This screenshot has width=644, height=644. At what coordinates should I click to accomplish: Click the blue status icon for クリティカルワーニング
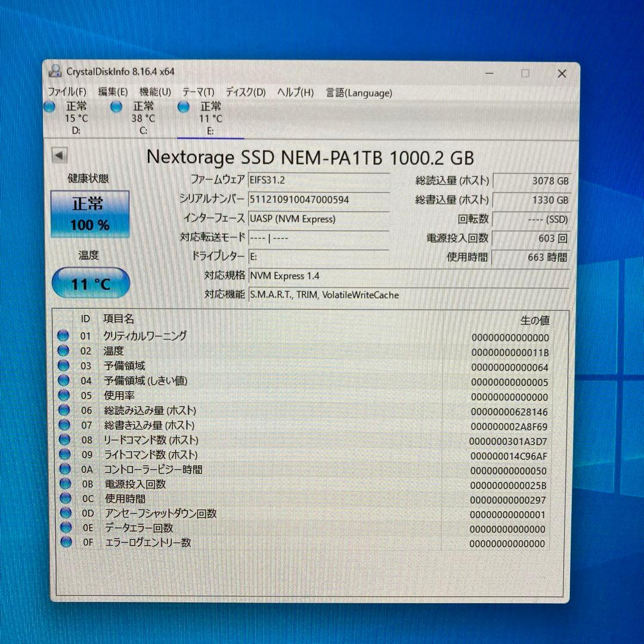point(63,335)
